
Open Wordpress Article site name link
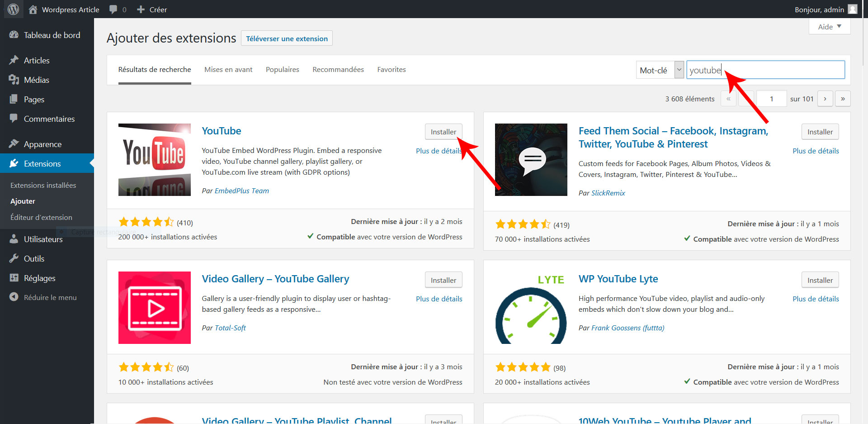coord(71,10)
